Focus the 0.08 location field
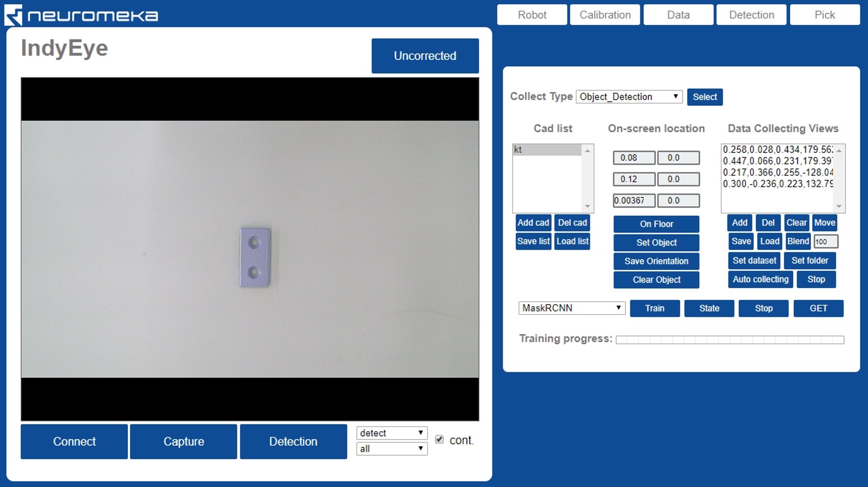868x487 pixels. click(634, 158)
